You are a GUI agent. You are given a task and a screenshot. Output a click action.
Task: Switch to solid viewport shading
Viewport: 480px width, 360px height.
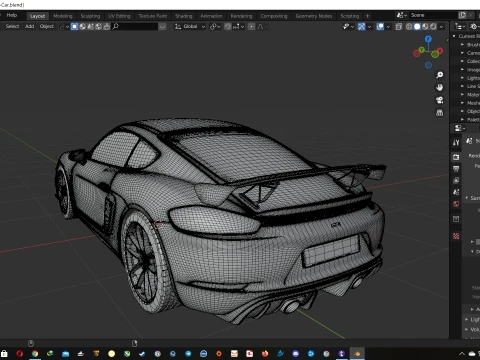(x=417, y=26)
